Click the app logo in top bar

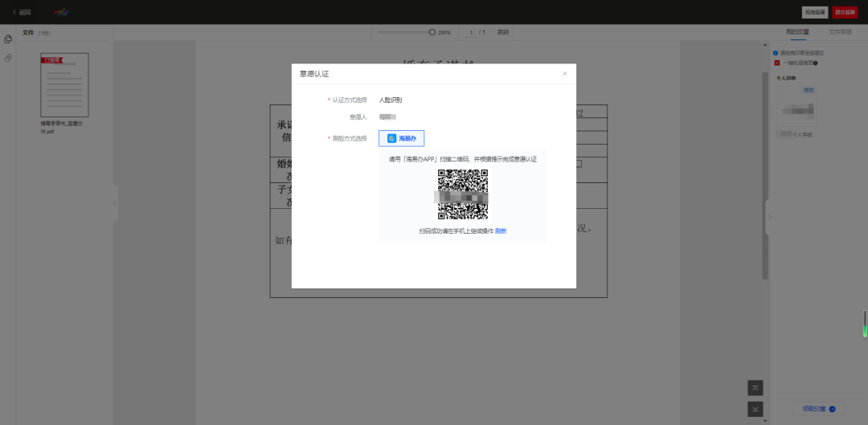[61, 11]
